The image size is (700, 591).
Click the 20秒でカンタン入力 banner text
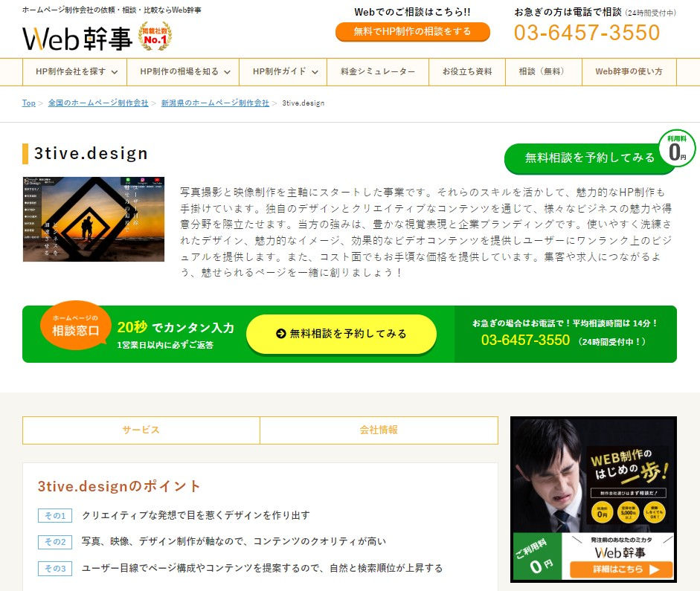(x=176, y=327)
